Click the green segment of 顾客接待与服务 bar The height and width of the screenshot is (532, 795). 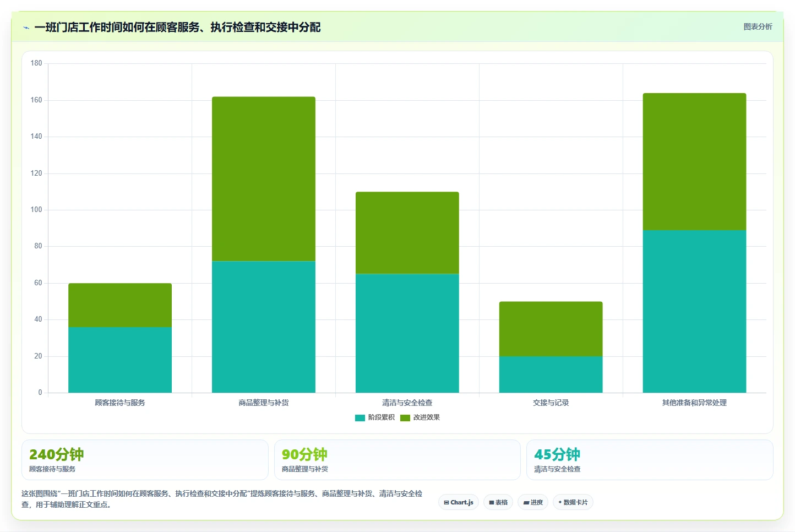coord(120,305)
